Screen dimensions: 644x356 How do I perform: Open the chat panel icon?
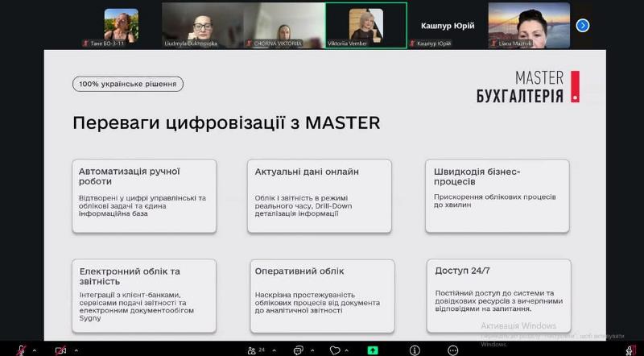299,350
